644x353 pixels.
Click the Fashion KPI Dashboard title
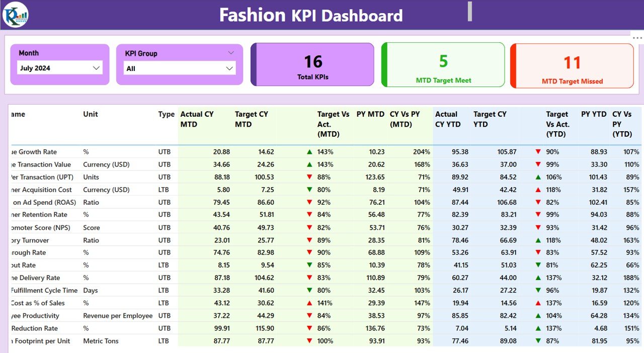311,15
